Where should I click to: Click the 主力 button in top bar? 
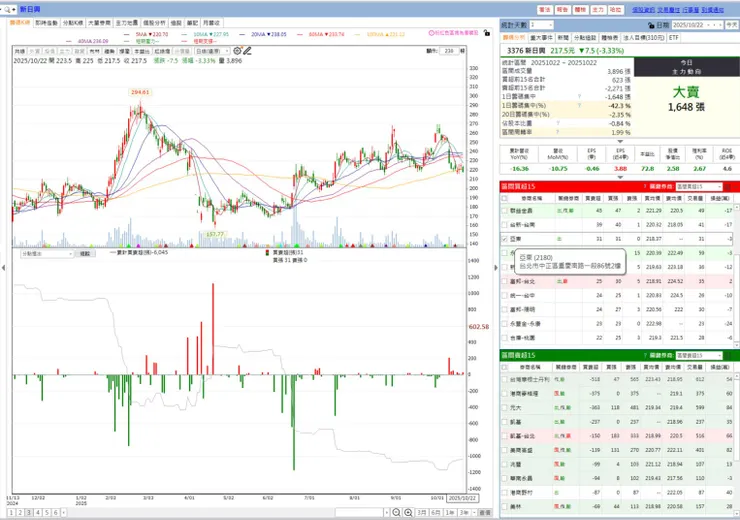click(x=598, y=9)
